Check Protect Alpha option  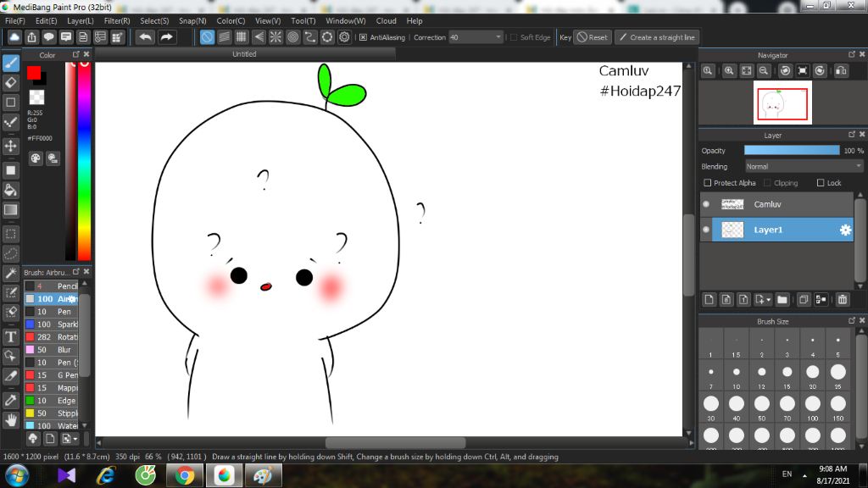click(707, 183)
